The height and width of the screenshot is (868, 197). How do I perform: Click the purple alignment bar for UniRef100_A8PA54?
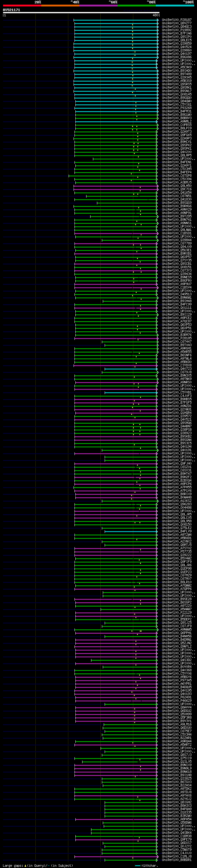117,819
